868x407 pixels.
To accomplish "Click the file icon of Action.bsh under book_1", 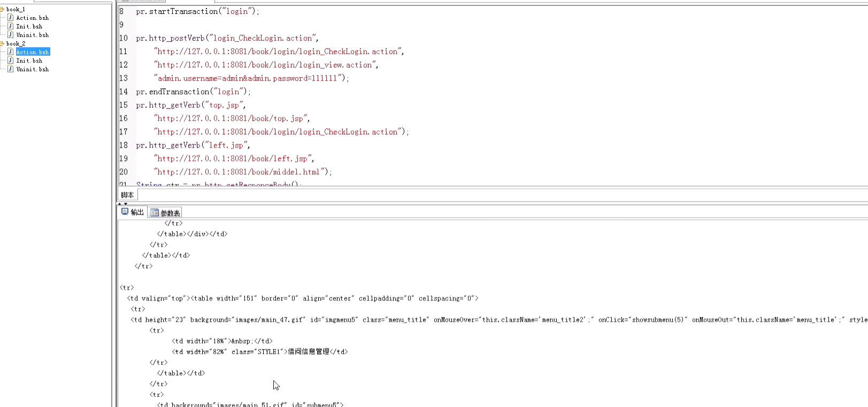I will (x=10, y=18).
